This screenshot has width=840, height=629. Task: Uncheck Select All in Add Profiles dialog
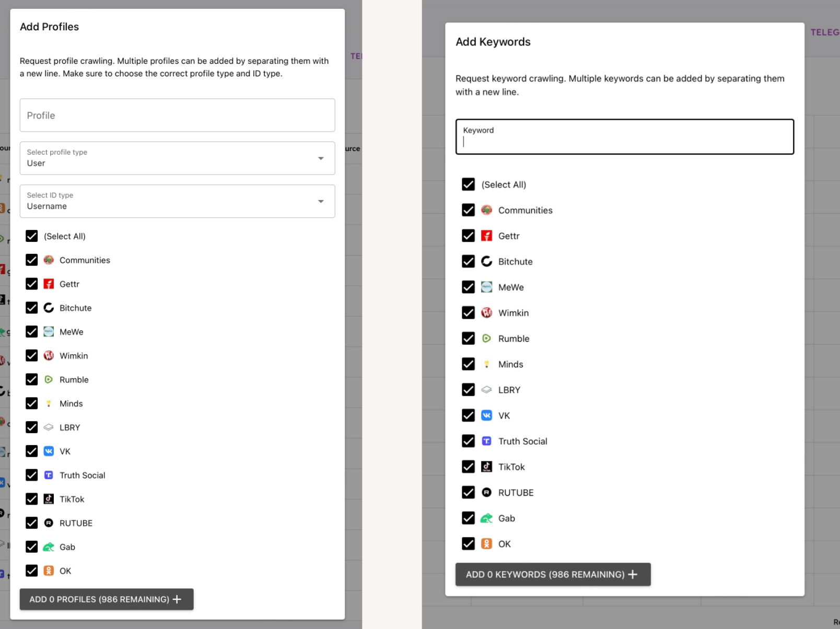tap(32, 236)
